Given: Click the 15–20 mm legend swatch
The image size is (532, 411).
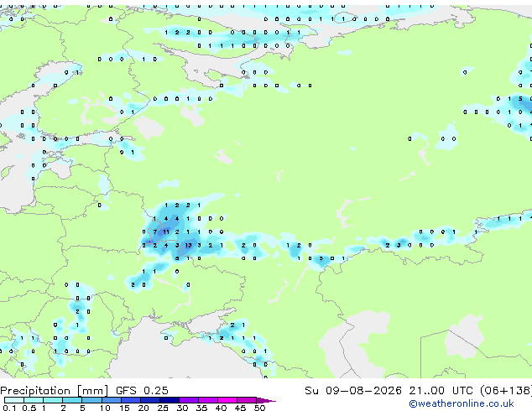Looking at the screenshot, I should [x=130, y=400].
